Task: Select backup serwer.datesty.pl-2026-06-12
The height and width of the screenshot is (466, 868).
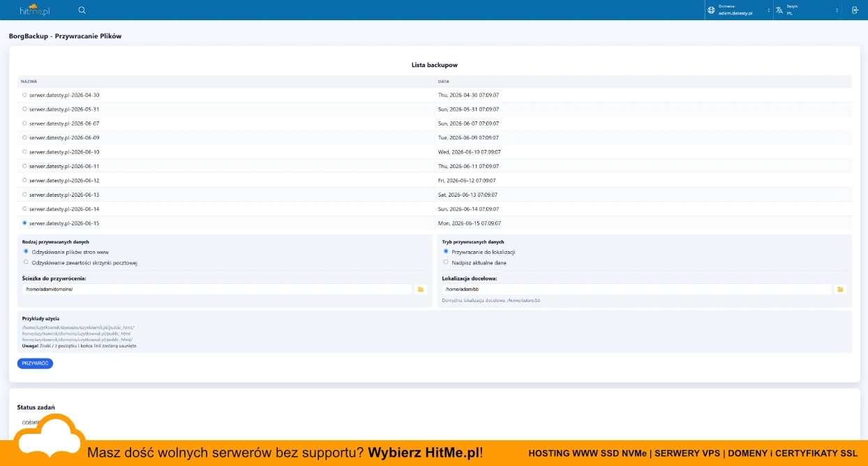Action: pos(25,180)
